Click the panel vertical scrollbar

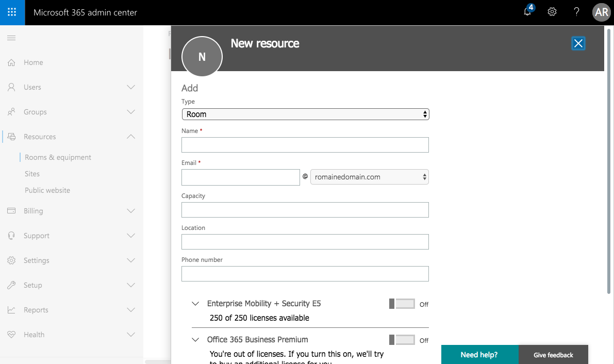pos(608,161)
